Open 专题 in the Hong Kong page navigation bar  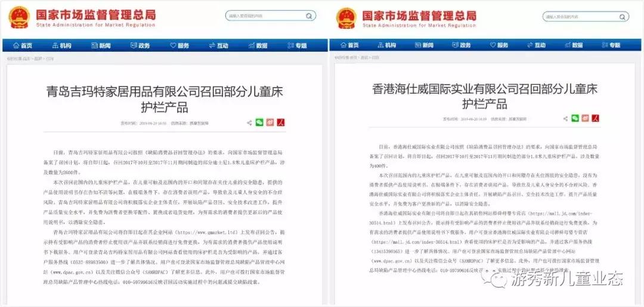tap(611, 45)
